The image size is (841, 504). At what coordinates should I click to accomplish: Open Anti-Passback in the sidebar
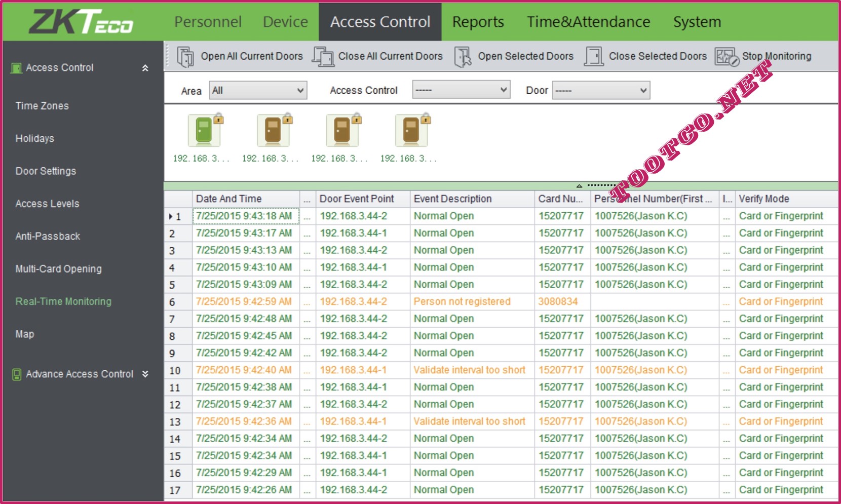[x=48, y=237]
